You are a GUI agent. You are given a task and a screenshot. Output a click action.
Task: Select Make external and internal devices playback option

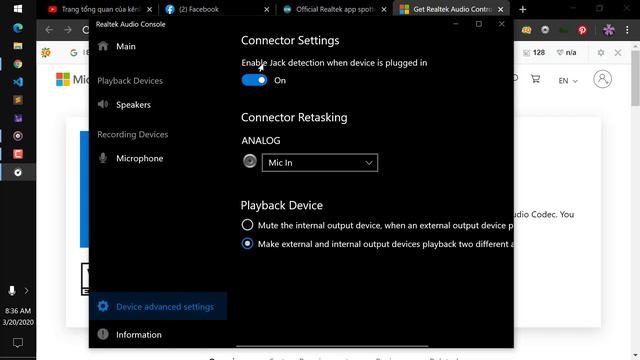tap(247, 244)
